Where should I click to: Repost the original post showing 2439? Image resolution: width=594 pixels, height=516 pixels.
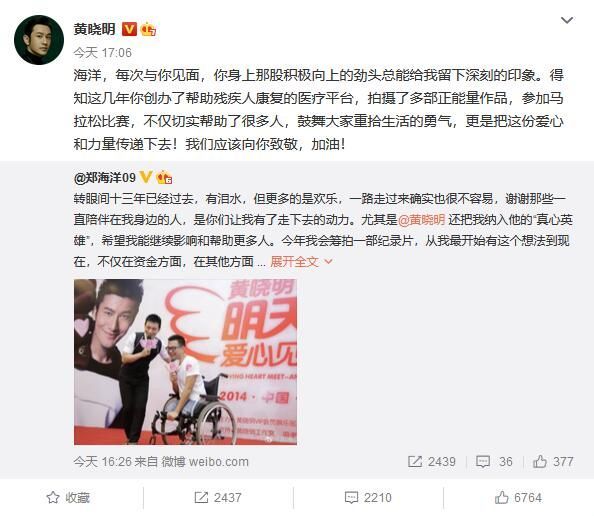click(x=431, y=461)
